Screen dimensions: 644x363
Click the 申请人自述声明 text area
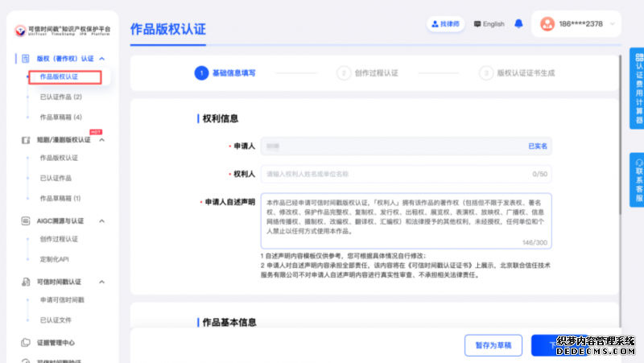coord(405,221)
